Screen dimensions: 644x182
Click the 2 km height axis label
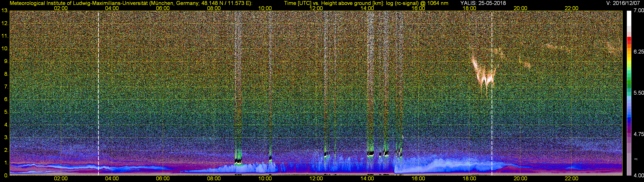6,150
